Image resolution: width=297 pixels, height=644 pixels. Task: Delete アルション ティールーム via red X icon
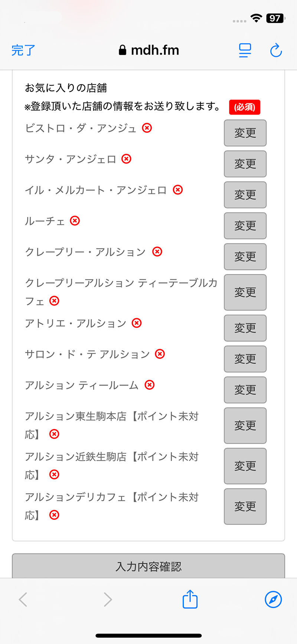(150, 385)
